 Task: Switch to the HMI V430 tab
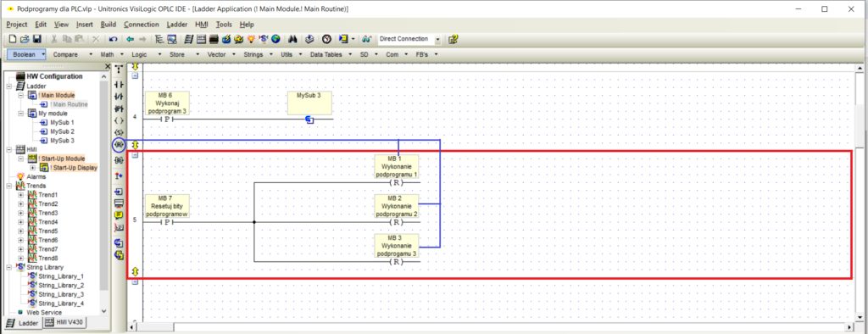64,322
